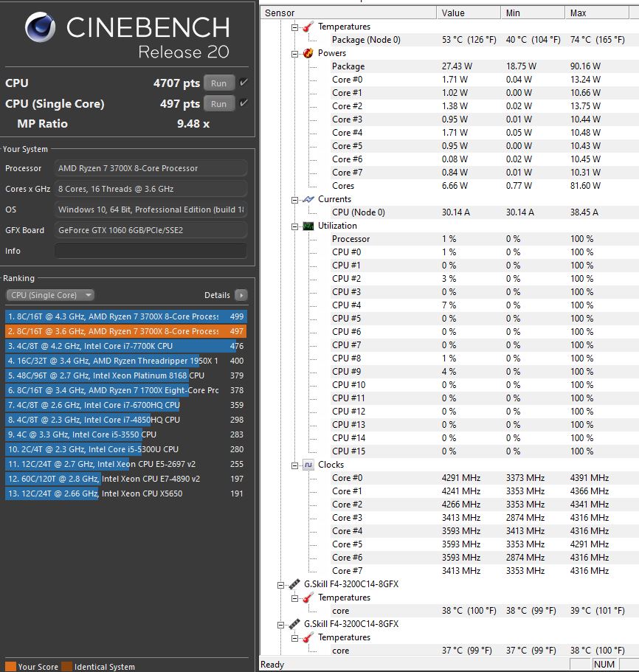Collapse the Currents tree node
639x672 pixels.
pos(294,200)
